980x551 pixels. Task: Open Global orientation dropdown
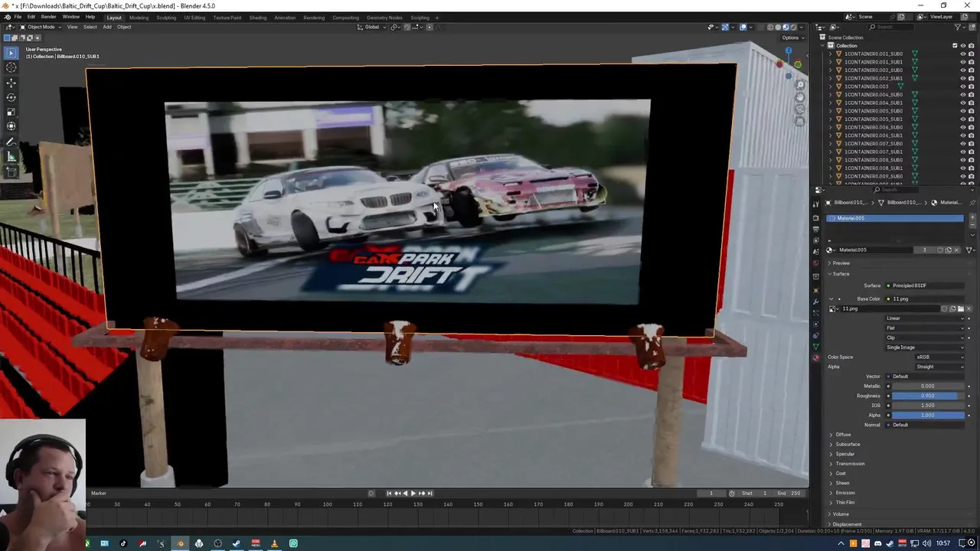point(372,27)
